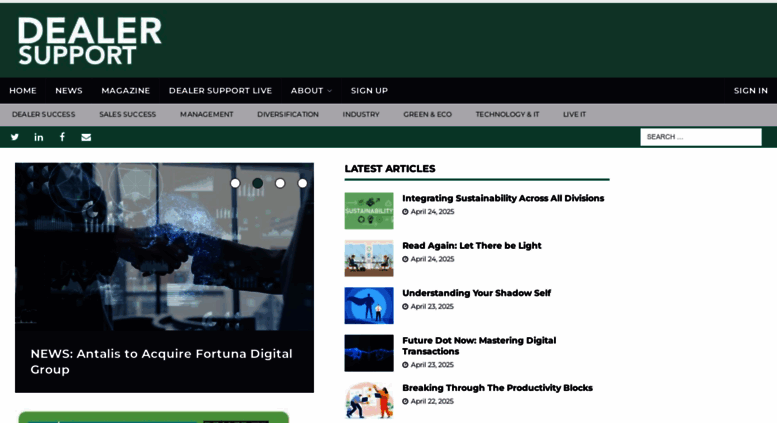Select the fourth slider dot
This screenshot has width=777, height=423.
pos(302,183)
